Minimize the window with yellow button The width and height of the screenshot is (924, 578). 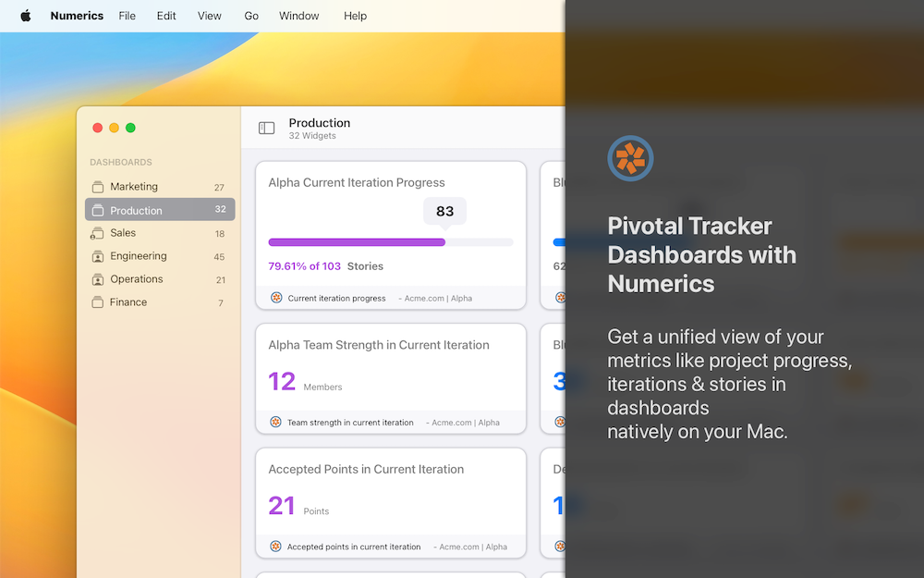coord(115,128)
